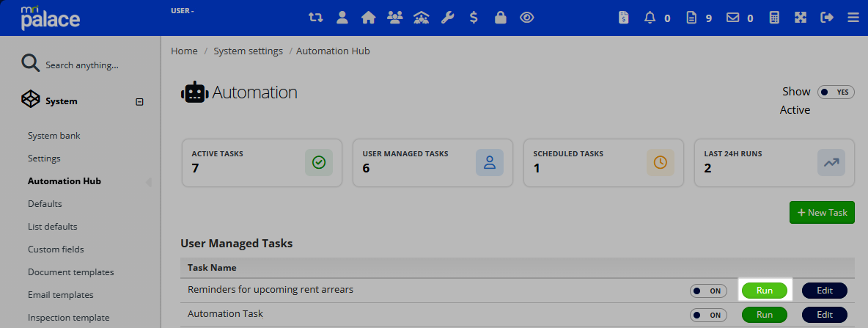Click the Search anything field

click(82, 65)
